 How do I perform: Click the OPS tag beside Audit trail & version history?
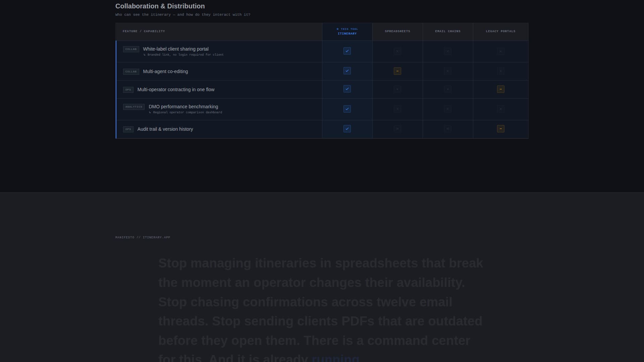[x=128, y=129]
